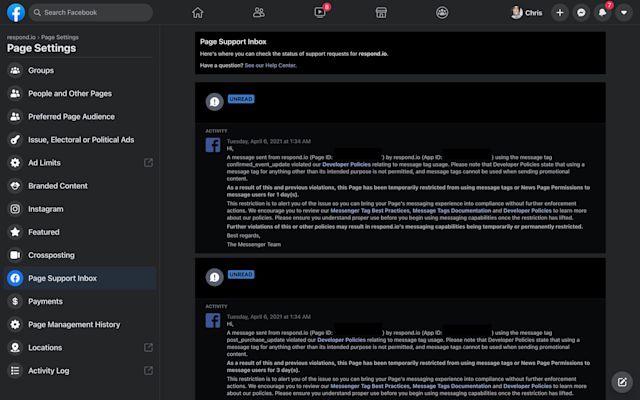The width and height of the screenshot is (640, 400).
Task: Open the Watch video icon
Action: point(320,13)
